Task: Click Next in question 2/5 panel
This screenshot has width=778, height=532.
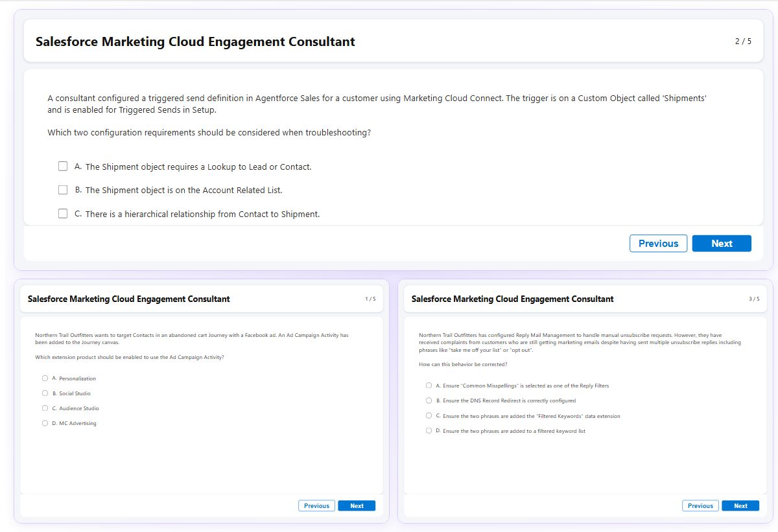Action: tap(722, 244)
